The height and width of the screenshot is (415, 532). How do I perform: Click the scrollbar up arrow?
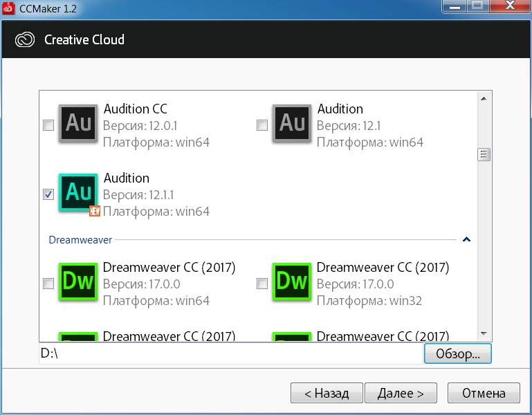click(484, 99)
